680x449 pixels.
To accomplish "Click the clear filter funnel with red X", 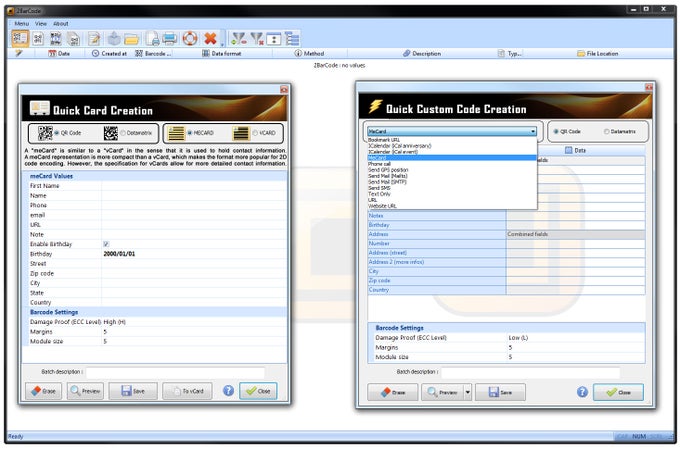I will click(x=257, y=39).
